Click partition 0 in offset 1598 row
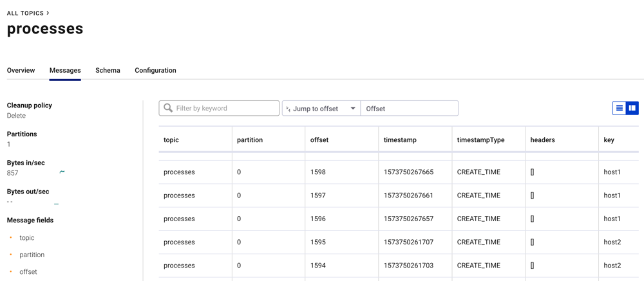This screenshot has width=644, height=281. (x=239, y=172)
